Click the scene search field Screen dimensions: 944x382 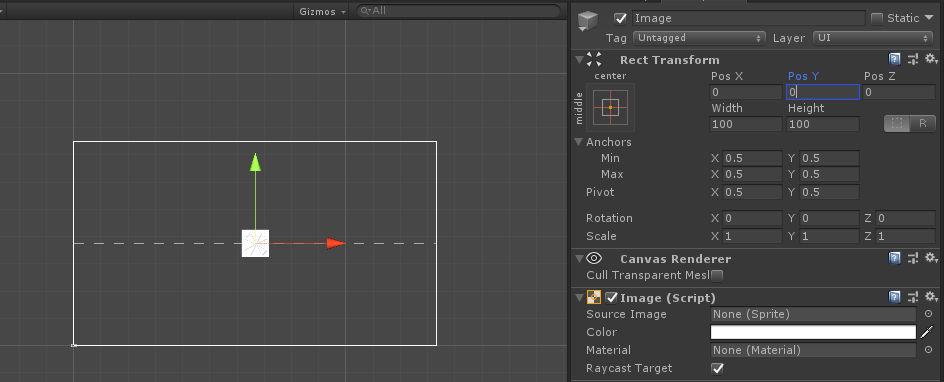click(458, 11)
